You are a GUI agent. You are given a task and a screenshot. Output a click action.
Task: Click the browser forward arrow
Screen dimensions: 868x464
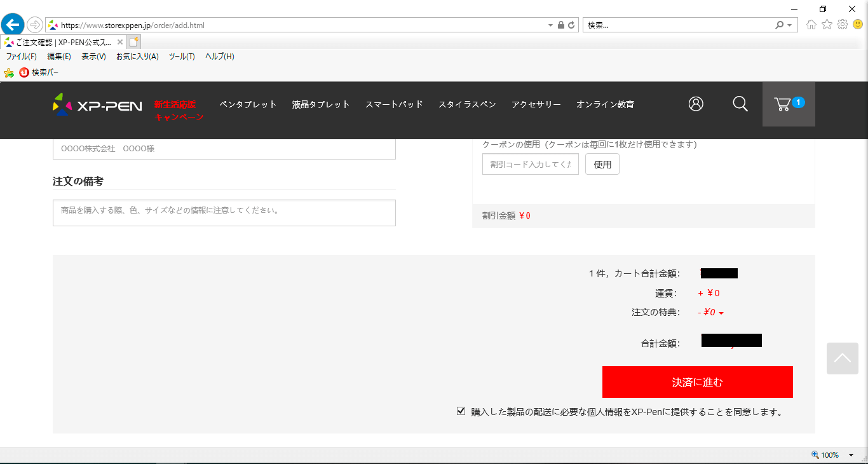34,25
